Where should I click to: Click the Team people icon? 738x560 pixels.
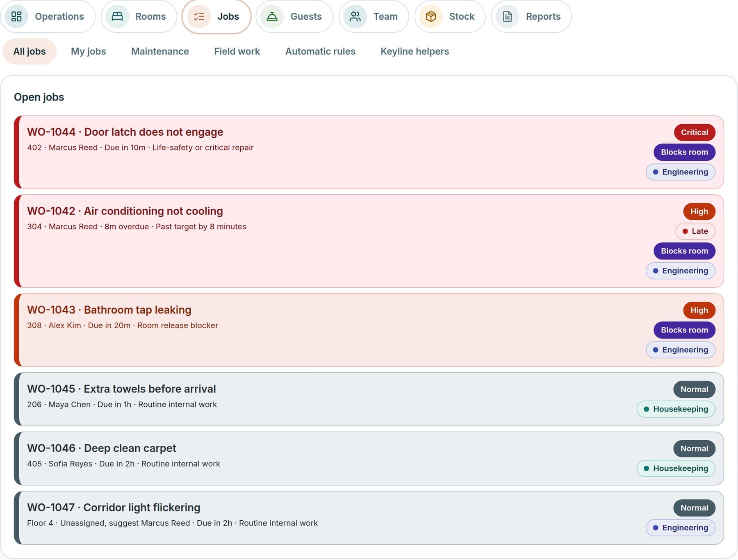355,16
